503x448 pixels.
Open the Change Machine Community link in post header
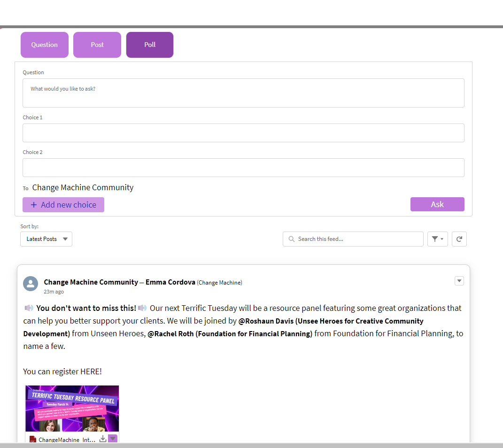coord(91,282)
